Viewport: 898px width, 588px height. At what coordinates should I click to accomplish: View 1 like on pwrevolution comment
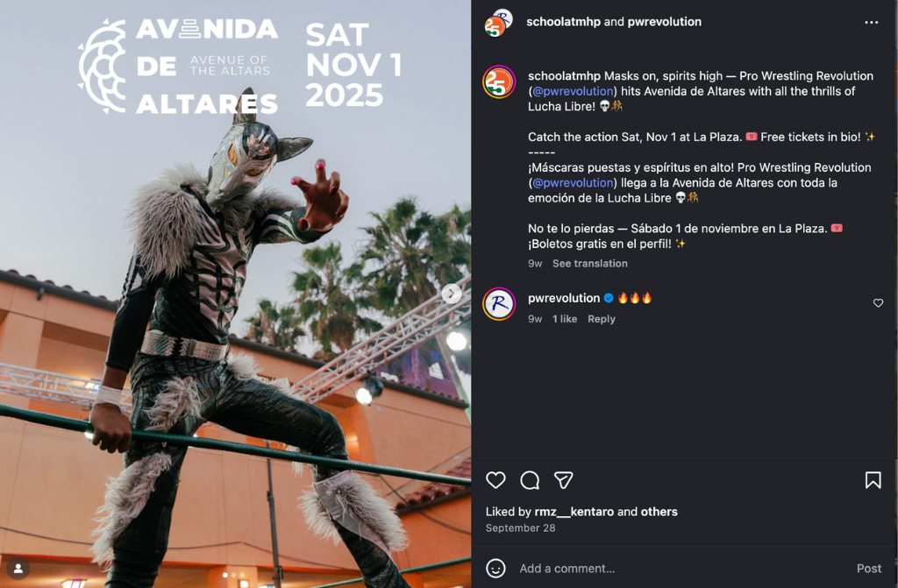point(565,319)
